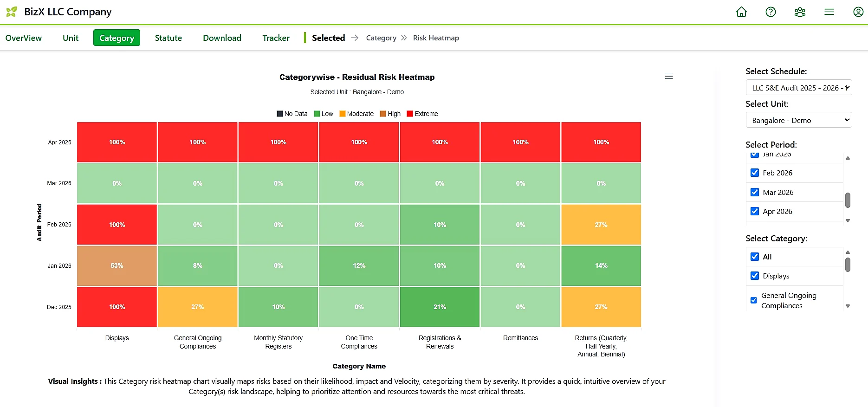The width and height of the screenshot is (868, 407).
Task: Click the BizX LLC Company title
Action: [68, 12]
